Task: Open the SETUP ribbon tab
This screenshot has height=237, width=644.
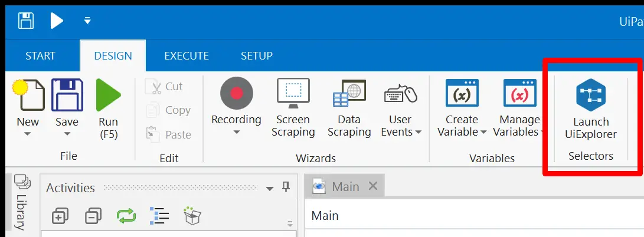Action: 257,56
